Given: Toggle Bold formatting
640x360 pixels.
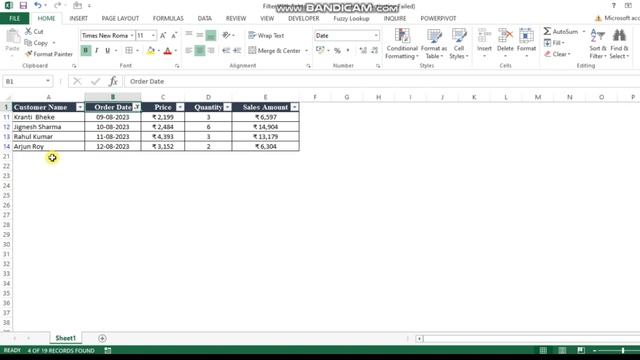Looking at the screenshot, I should coord(86,50).
